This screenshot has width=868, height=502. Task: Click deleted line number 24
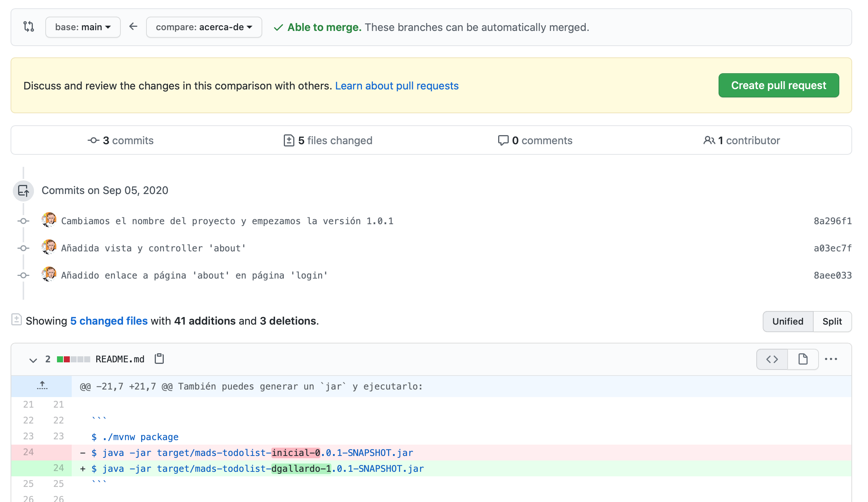point(28,452)
